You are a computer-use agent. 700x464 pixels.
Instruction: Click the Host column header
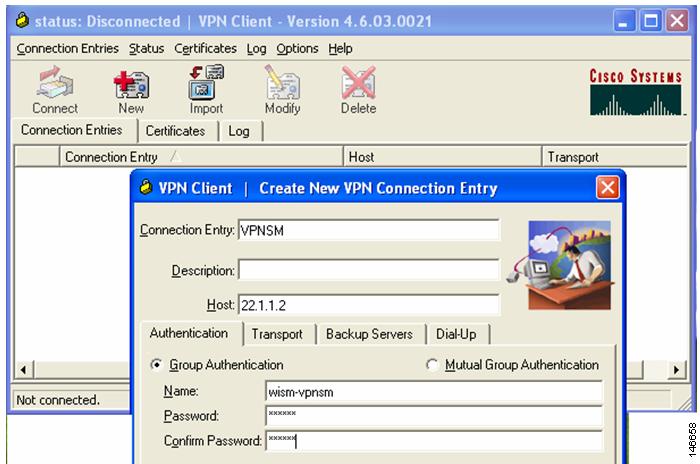point(442,157)
